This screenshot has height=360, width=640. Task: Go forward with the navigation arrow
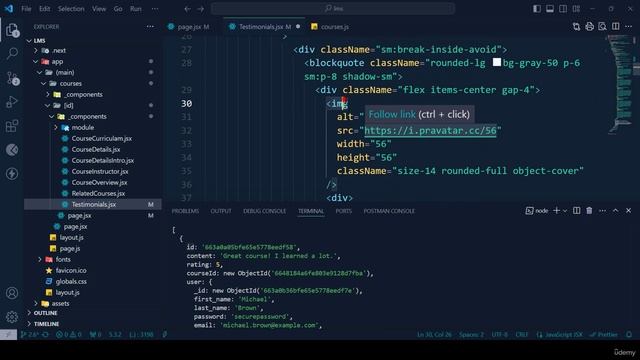point(200,9)
